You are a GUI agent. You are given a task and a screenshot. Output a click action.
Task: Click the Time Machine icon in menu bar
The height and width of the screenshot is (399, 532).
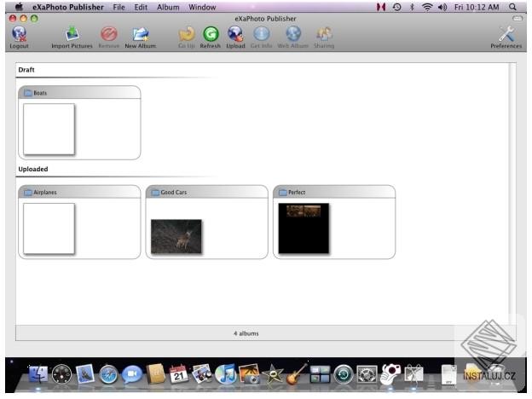pos(396,7)
